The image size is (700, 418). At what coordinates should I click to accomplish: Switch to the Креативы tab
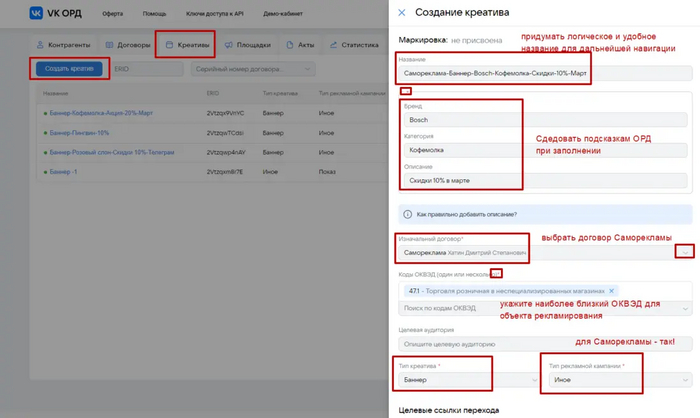[x=187, y=45]
